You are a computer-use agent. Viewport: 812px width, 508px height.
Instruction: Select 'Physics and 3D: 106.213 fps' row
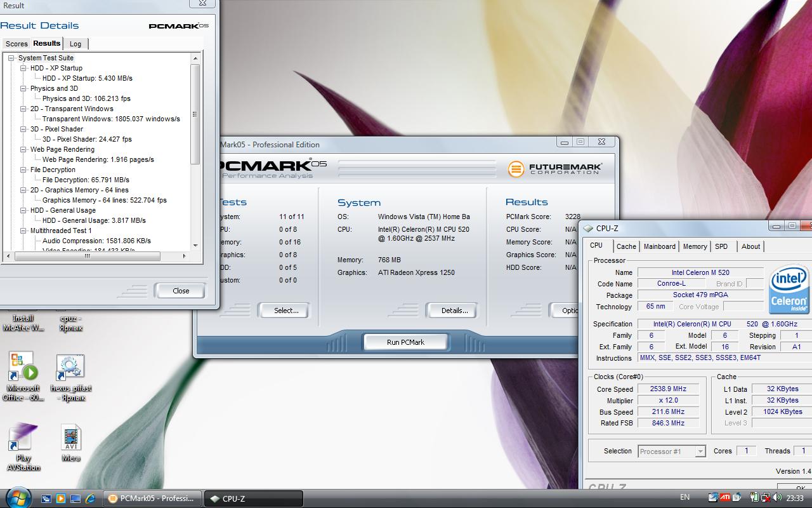(86, 98)
